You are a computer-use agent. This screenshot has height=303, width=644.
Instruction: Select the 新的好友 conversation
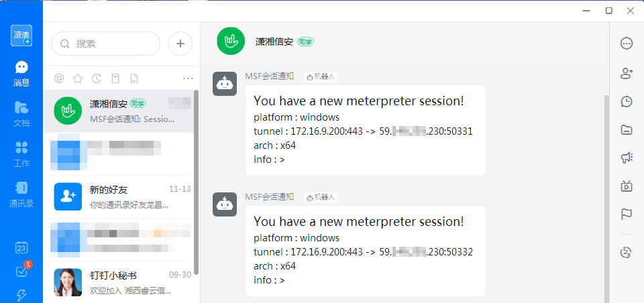pyautogui.click(x=121, y=196)
